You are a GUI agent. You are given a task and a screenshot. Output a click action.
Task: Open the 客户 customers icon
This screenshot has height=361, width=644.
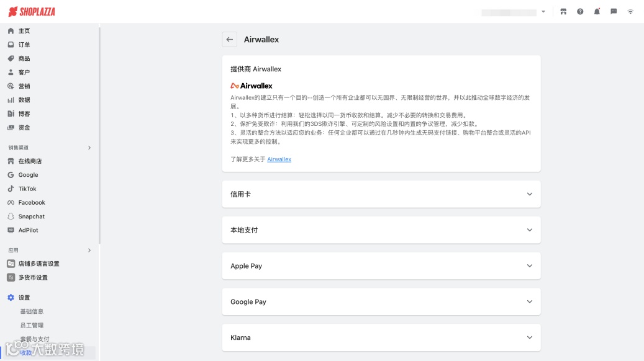(11, 72)
